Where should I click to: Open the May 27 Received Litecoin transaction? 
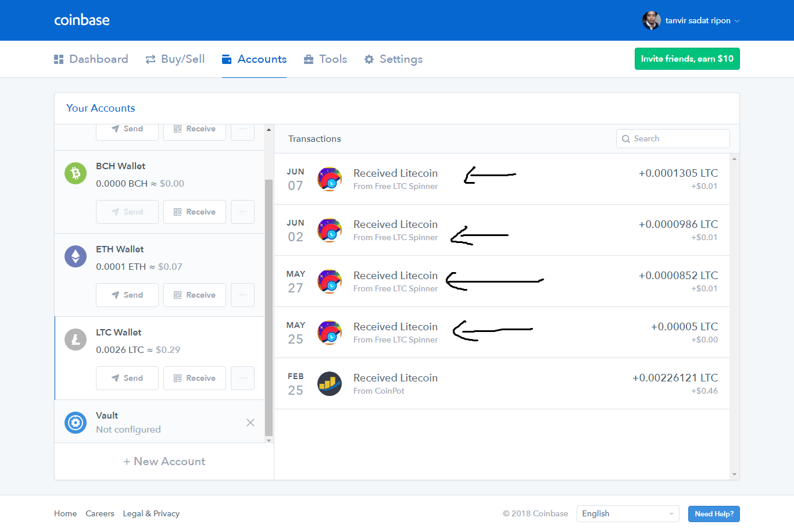(502, 281)
